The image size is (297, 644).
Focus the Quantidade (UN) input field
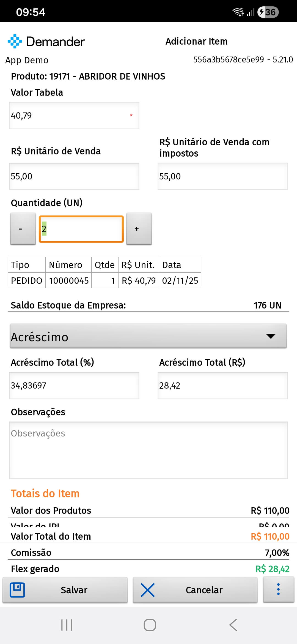pyautogui.click(x=81, y=229)
